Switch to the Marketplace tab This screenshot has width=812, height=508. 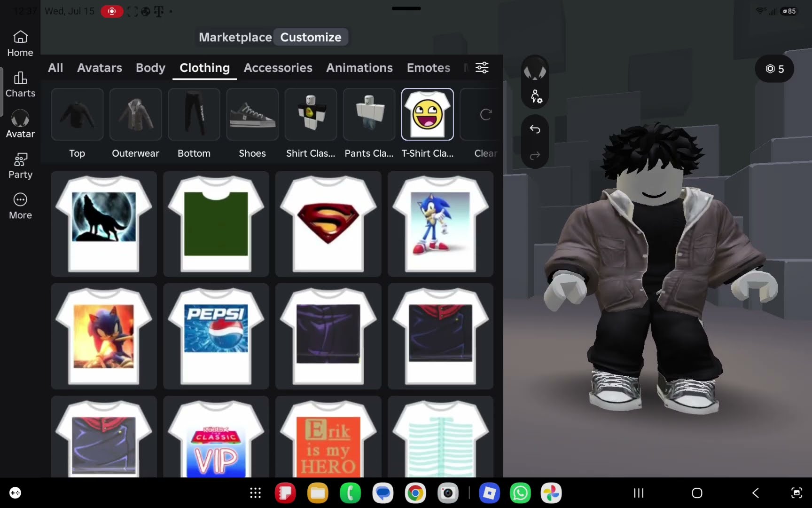235,37
